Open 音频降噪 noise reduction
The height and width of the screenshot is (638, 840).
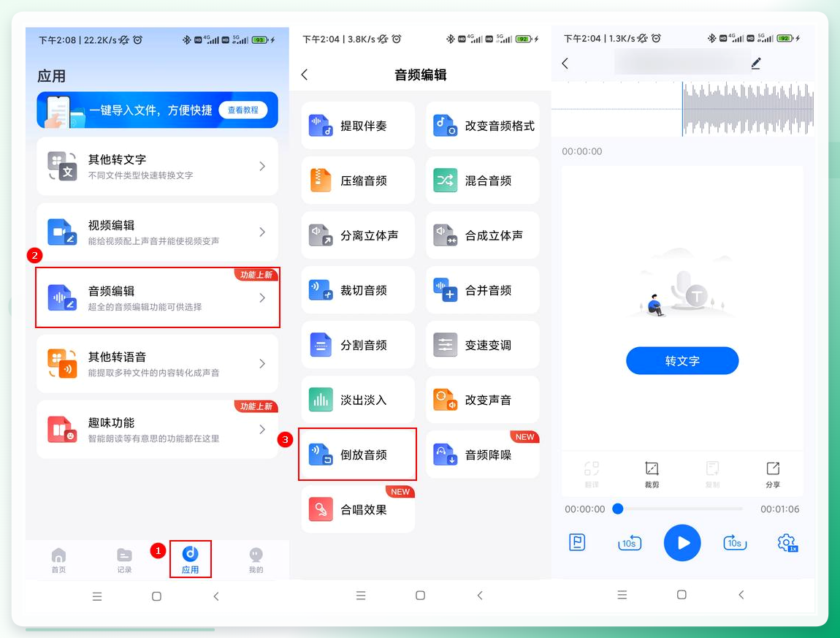point(483,454)
